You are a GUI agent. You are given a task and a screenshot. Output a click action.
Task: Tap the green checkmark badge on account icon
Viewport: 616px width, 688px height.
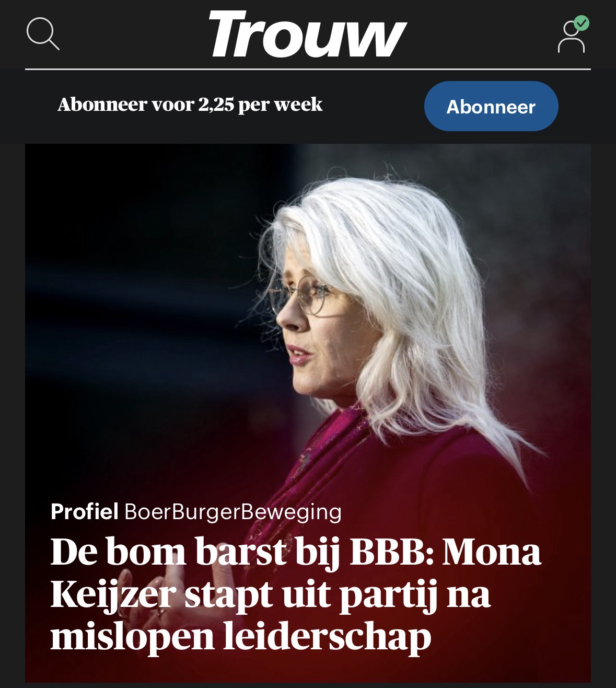pos(581,24)
